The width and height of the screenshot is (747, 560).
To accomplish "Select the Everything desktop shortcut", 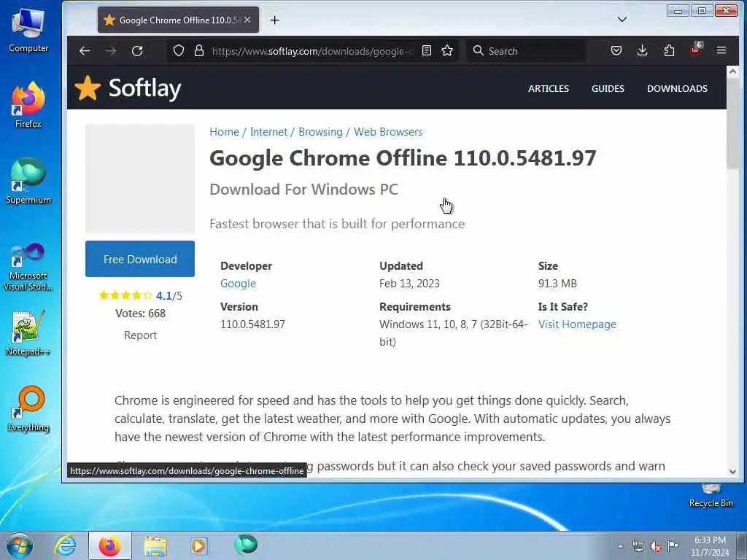I will pyautogui.click(x=28, y=410).
